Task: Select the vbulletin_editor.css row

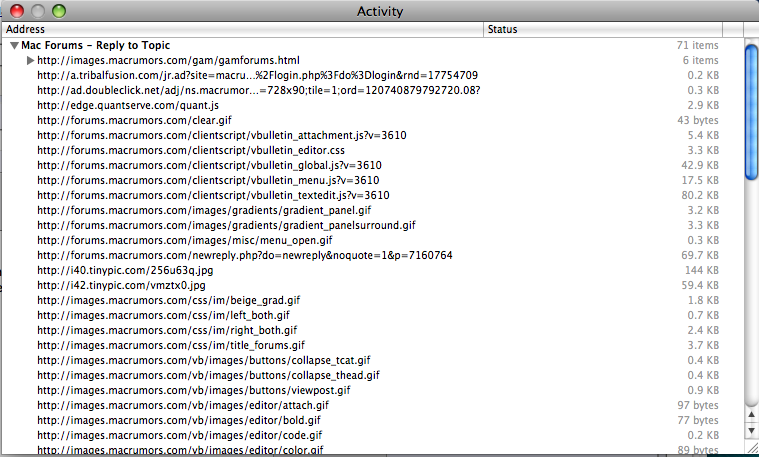Action: tap(373, 151)
